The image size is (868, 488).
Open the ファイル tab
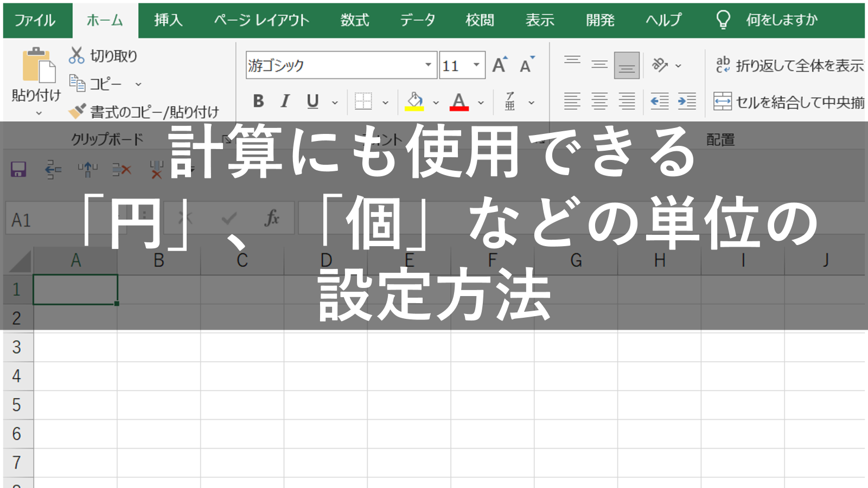click(35, 21)
